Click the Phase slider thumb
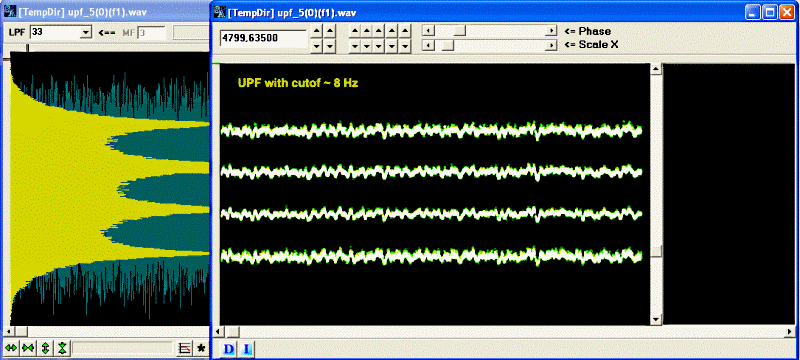Image resolution: width=800 pixels, height=360 pixels. [460, 31]
